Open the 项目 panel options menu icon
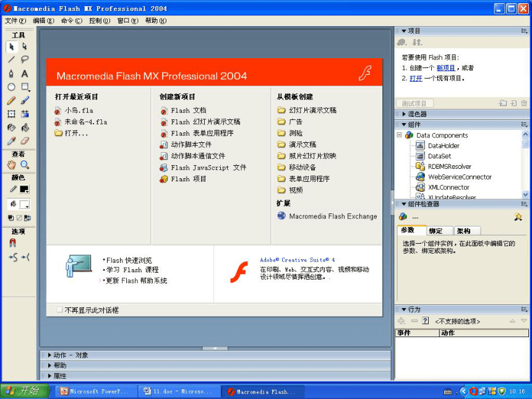 (524, 31)
